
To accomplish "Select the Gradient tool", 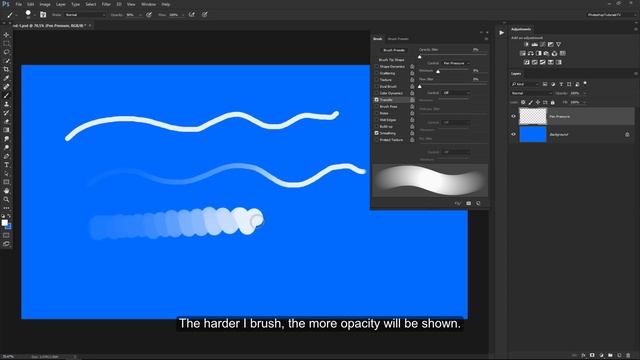I will pyautogui.click(x=6, y=130).
